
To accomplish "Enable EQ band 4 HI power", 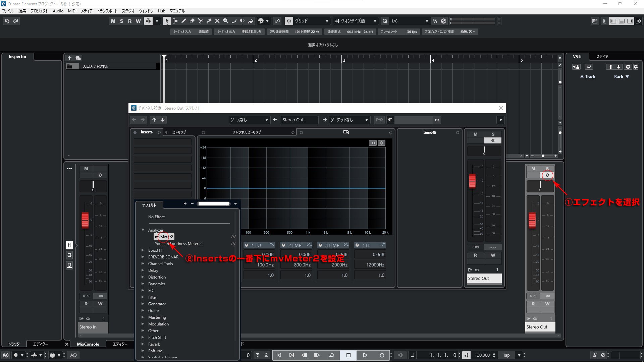I will pyautogui.click(x=357, y=245).
